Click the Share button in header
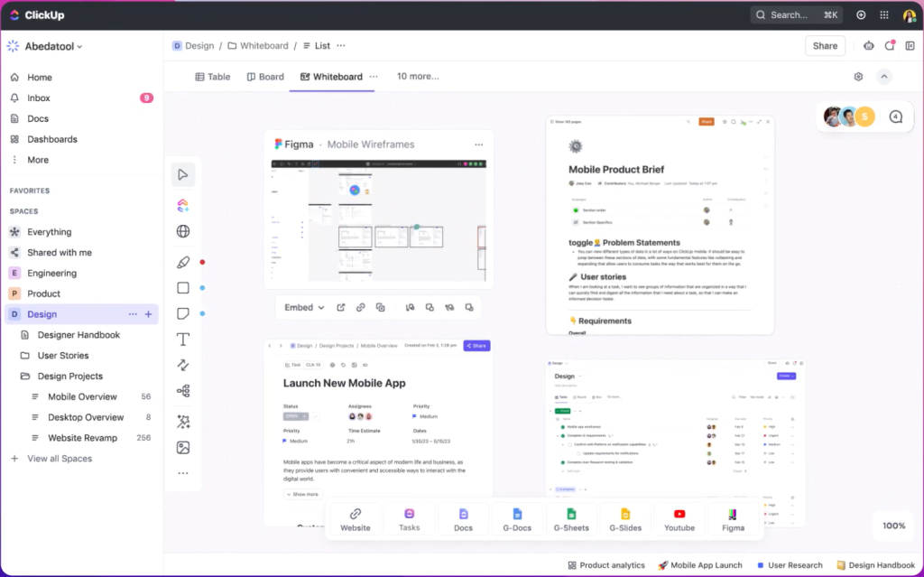Screen dimensions: 924x577 [825, 46]
